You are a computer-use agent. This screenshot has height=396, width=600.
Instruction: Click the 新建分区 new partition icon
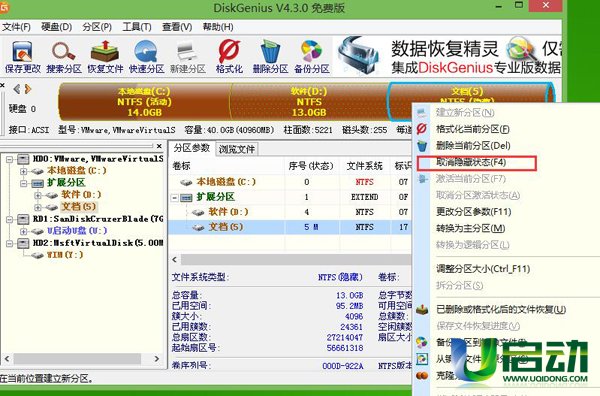tap(188, 57)
